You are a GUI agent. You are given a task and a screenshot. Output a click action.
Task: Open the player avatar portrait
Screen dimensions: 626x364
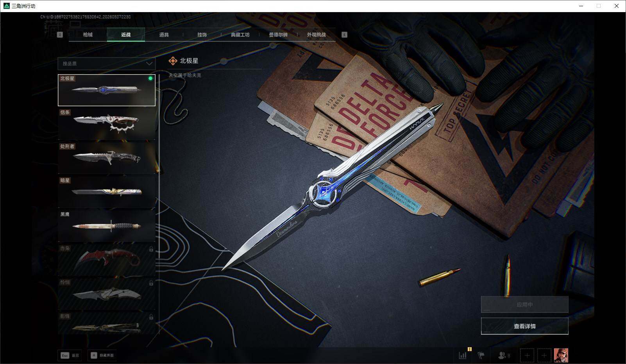(561, 355)
